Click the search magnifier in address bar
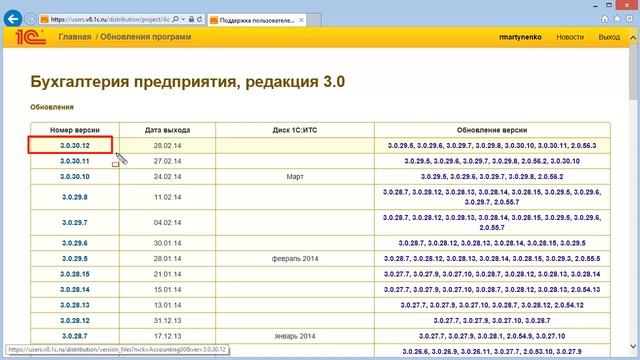640x360 pixels. click(x=176, y=19)
